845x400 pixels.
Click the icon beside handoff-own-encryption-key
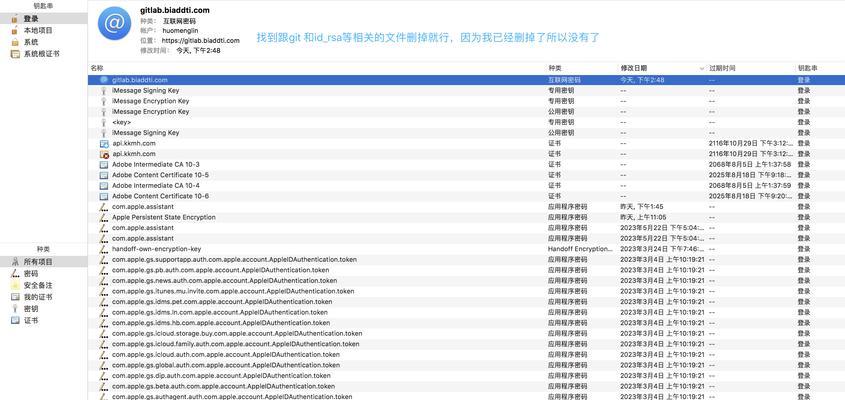[104, 249]
